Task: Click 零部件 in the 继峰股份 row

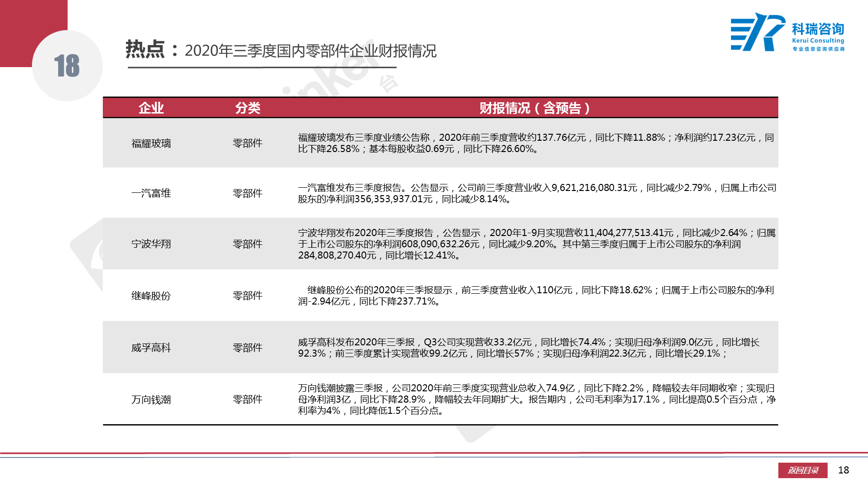Action: [x=248, y=296]
